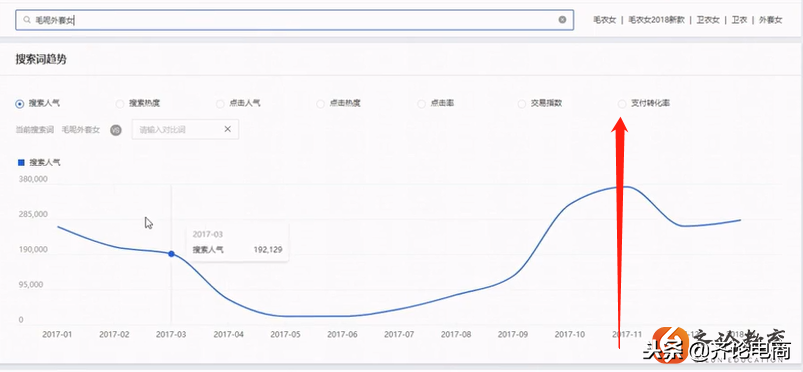Click the blue 搜索人气 legend square
Screen dimensions: 803x372
(x=21, y=162)
